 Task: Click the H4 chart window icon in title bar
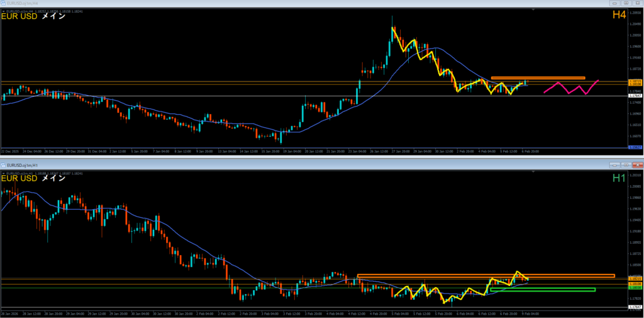pyautogui.click(x=4, y=3)
